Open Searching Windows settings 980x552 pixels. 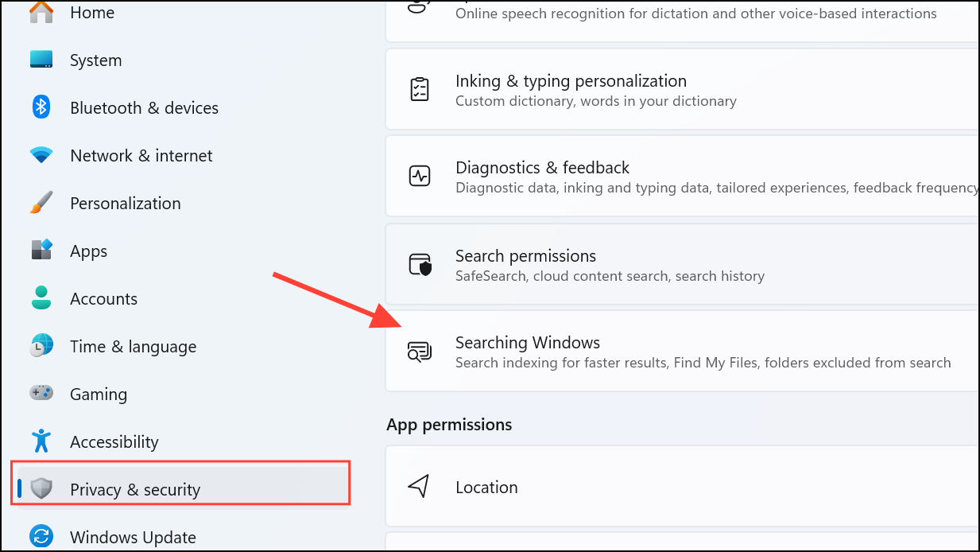click(682, 351)
